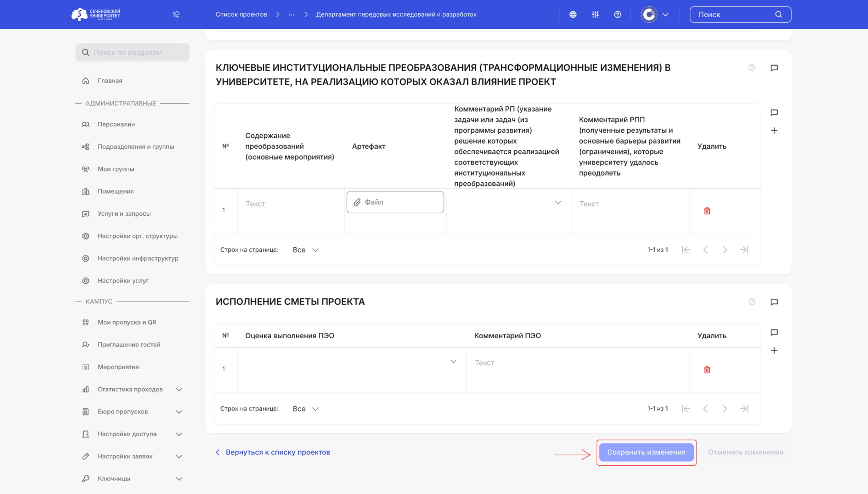Expand the Комментарий РП dropdown in row 1
Image resolution: width=868 pixels, height=494 pixels.
tap(558, 202)
